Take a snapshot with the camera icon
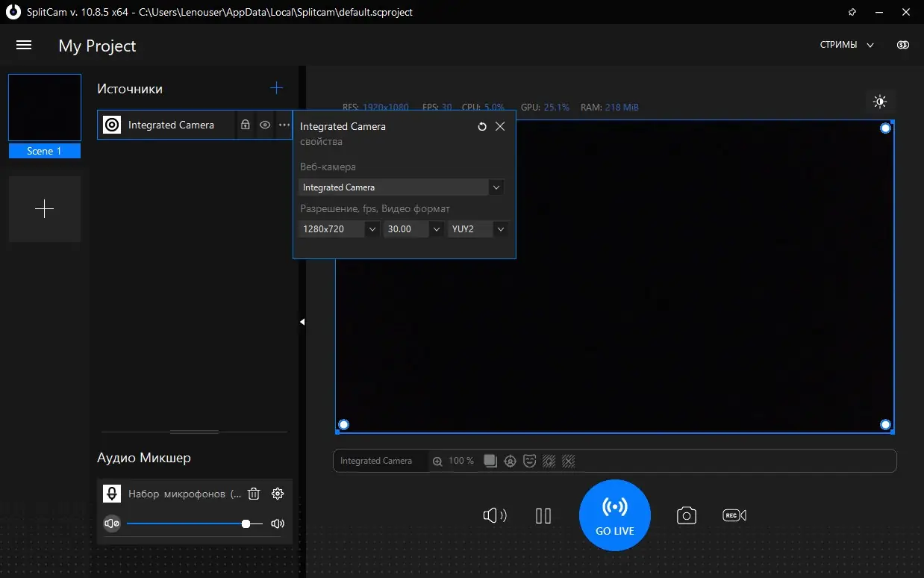 pyautogui.click(x=686, y=515)
